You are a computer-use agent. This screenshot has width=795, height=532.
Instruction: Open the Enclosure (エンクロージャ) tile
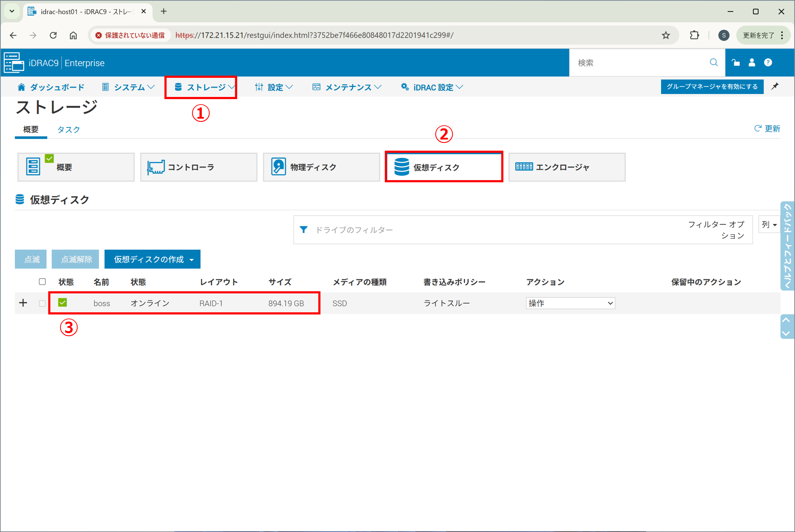tap(566, 167)
